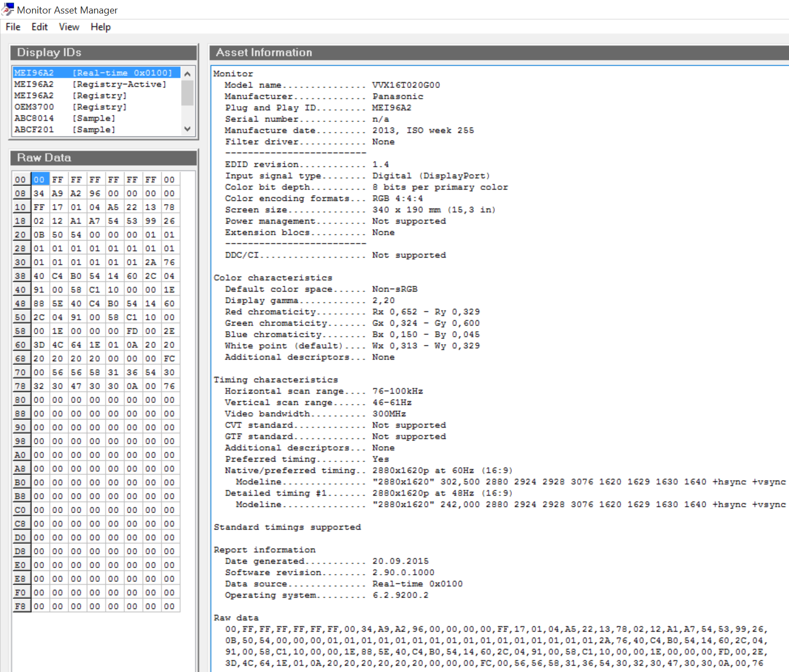The width and height of the screenshot is (789, 672).
Task: Click the Date generated 20.09.2015 line
Action: coord(327,561)
